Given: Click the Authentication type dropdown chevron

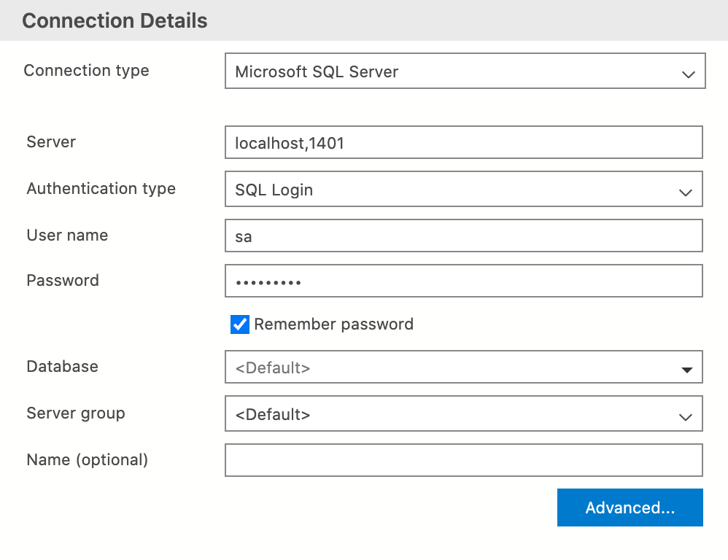Looking at the screenshot, I should (x=685, y=191).
